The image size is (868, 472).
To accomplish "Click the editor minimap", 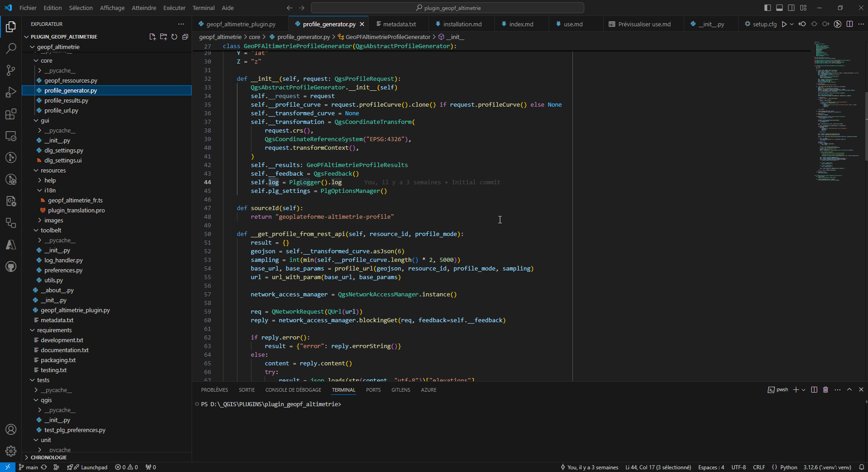I will [x=837, y=111].
